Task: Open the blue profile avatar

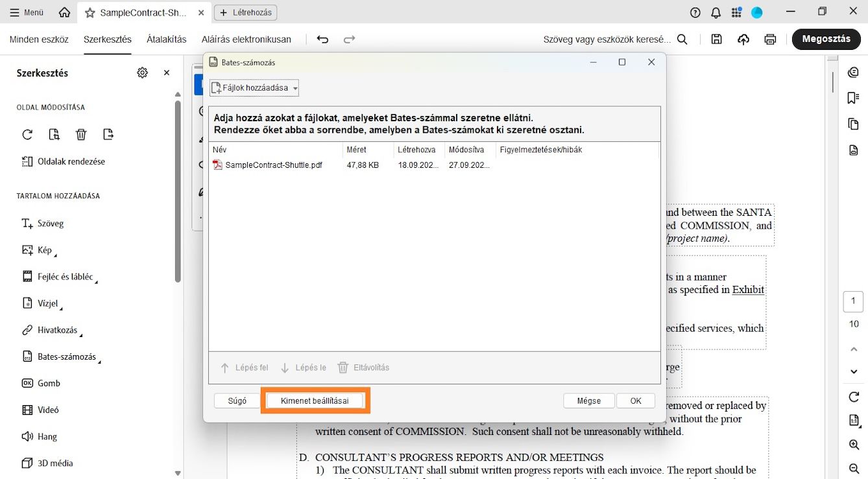Action: tap(757, 12)
